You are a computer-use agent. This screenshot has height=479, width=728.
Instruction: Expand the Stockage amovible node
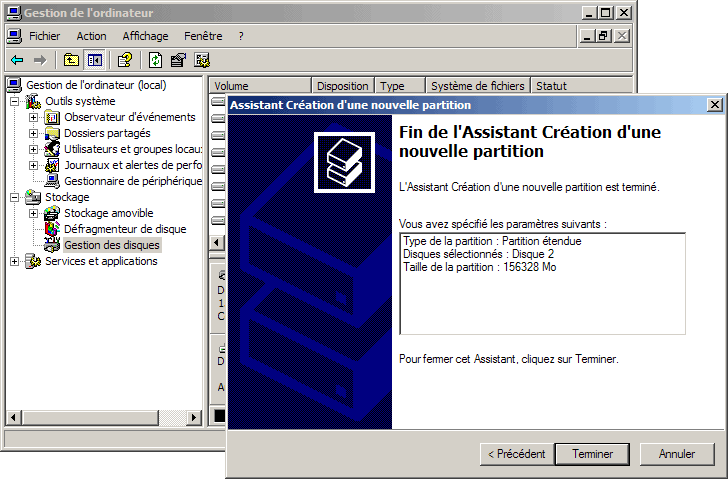tap(34, 213)
